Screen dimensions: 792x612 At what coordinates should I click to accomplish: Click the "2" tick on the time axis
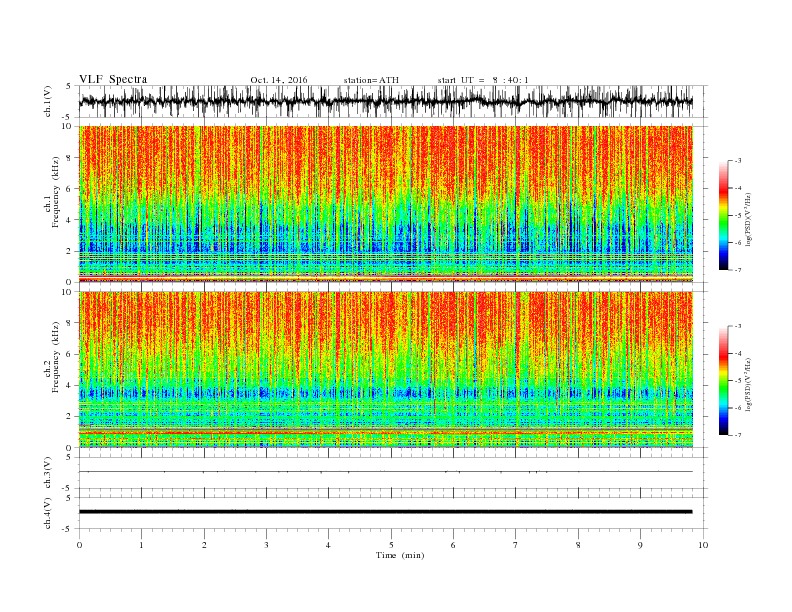point(204,545)
